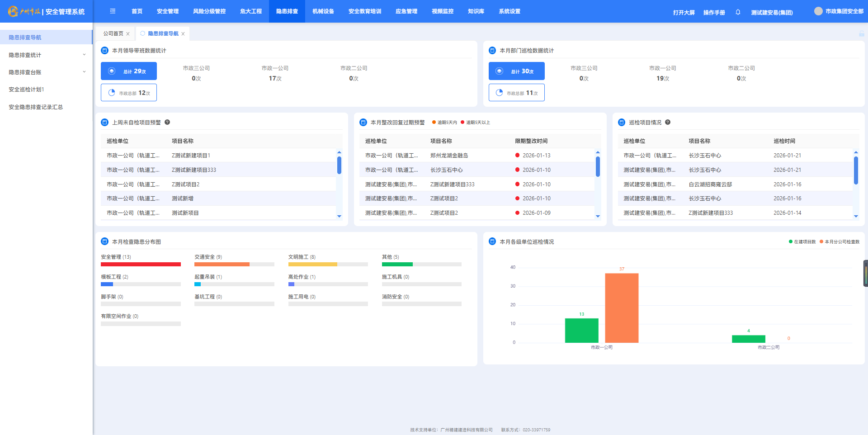Close the 公司首页 tab
Image resolution: width=868 pixels, height=435 pixels.
pos(128,34)
